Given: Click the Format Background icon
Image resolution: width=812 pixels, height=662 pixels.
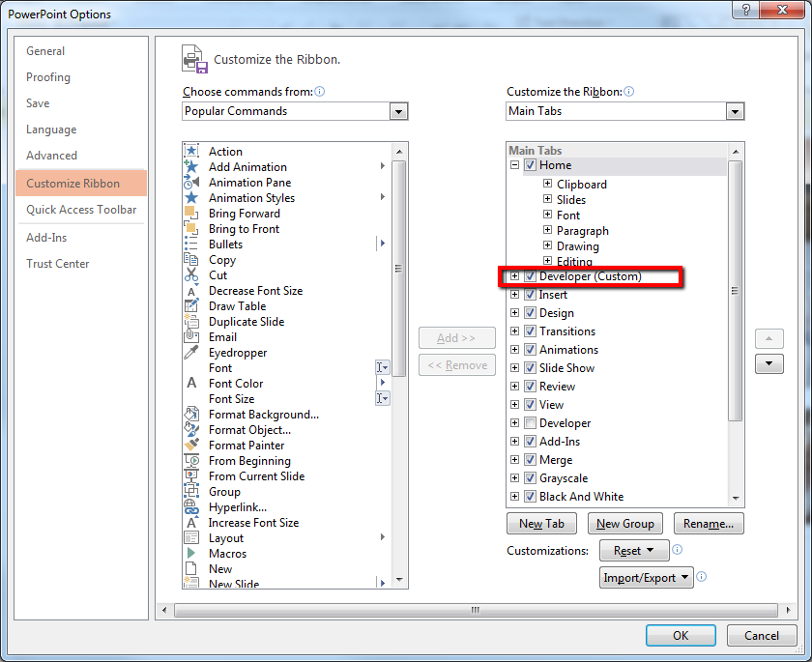Looking at the screenshot, I should tap(191, 414).
